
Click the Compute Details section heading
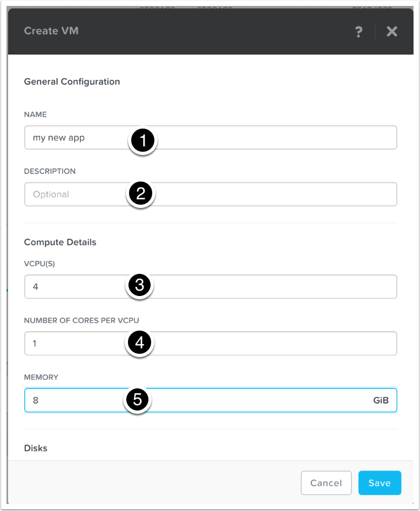click(x=60, y=243)
